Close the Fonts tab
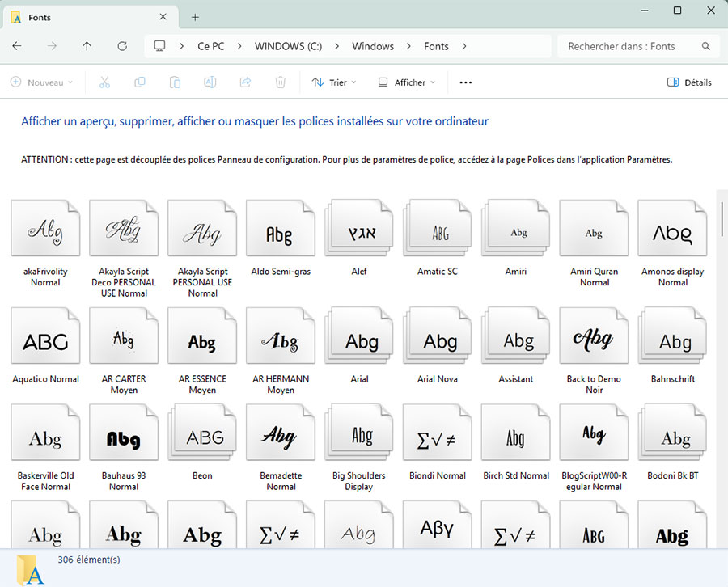 pyautogui.click(x=163, y=17)
